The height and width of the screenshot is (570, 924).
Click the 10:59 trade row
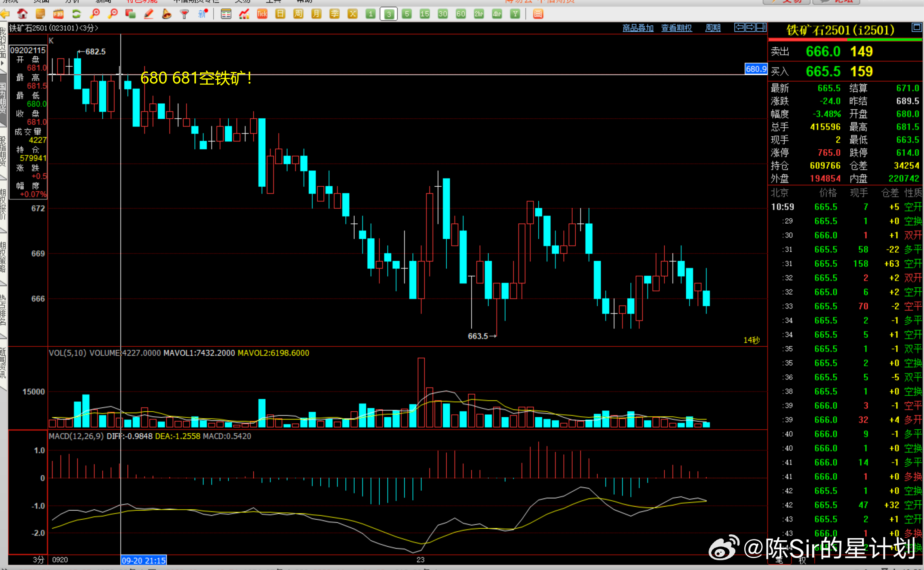[846, 207]
